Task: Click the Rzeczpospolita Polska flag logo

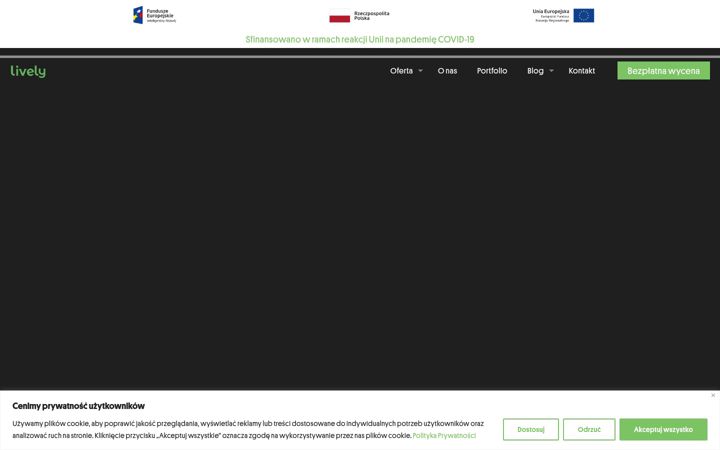Action: coord(359,16)
